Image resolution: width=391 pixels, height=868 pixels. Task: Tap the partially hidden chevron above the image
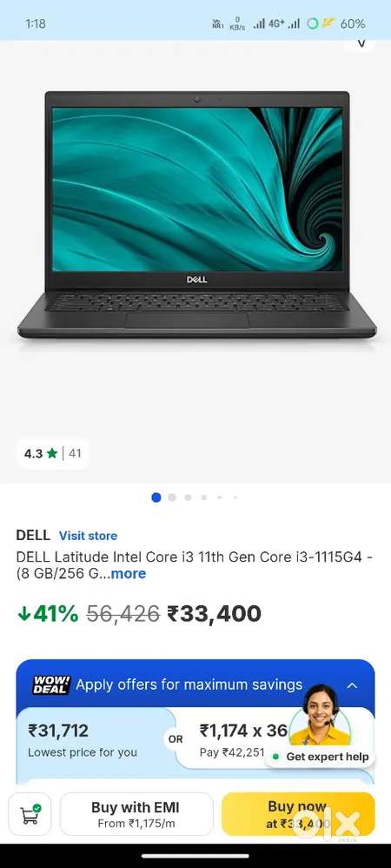[361, 44]
